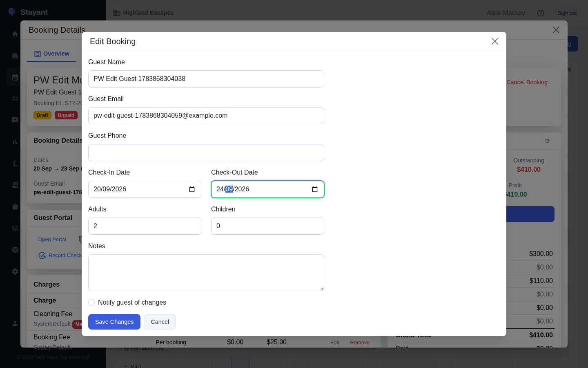Open the properties building icon in the sidebar
The height and width of the screenshot is (368, 588).
click(15, 56)
